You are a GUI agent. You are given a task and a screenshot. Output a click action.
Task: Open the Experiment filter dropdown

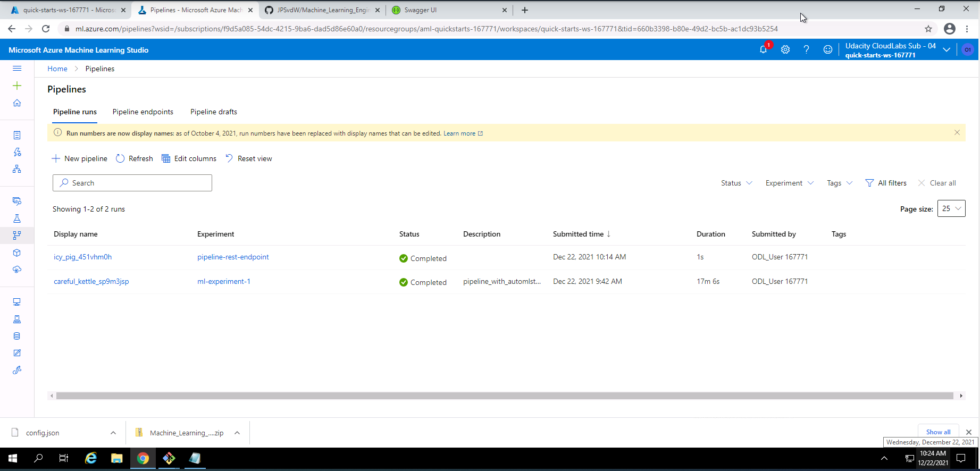point(790,183)
